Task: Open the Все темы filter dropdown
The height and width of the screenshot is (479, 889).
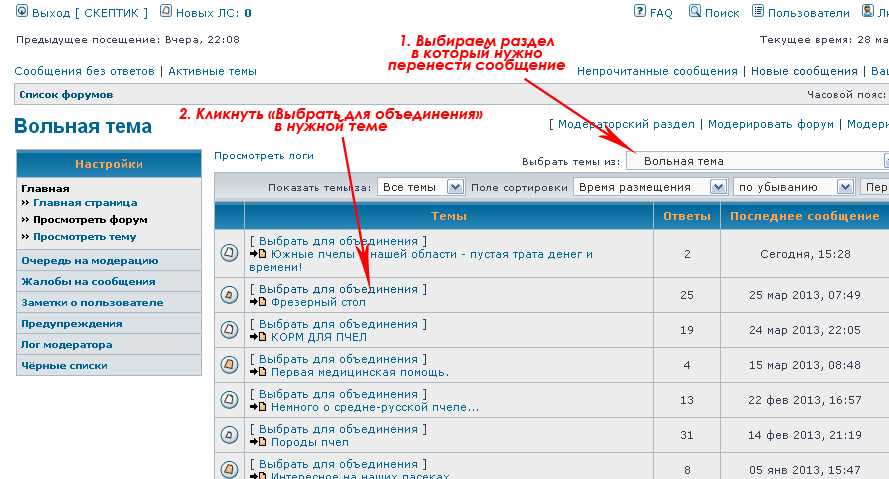Action: (455, 187)
